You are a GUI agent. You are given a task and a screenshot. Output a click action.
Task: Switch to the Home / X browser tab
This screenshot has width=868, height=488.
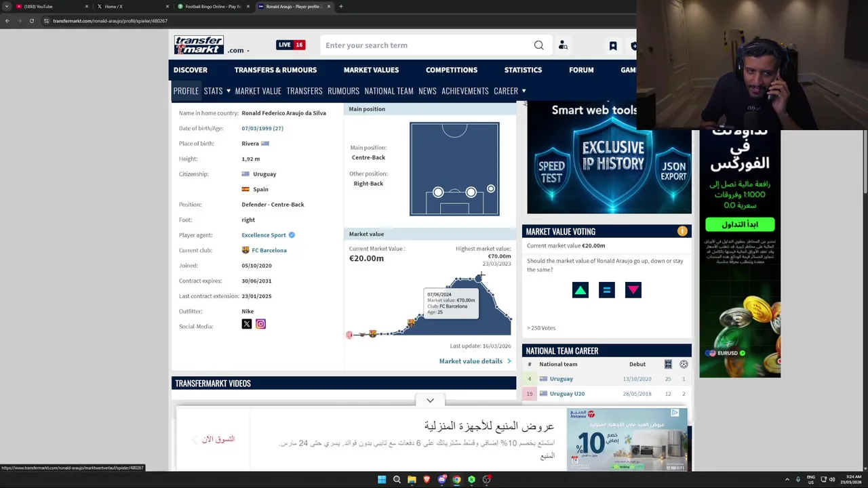(x=132, y=6)
